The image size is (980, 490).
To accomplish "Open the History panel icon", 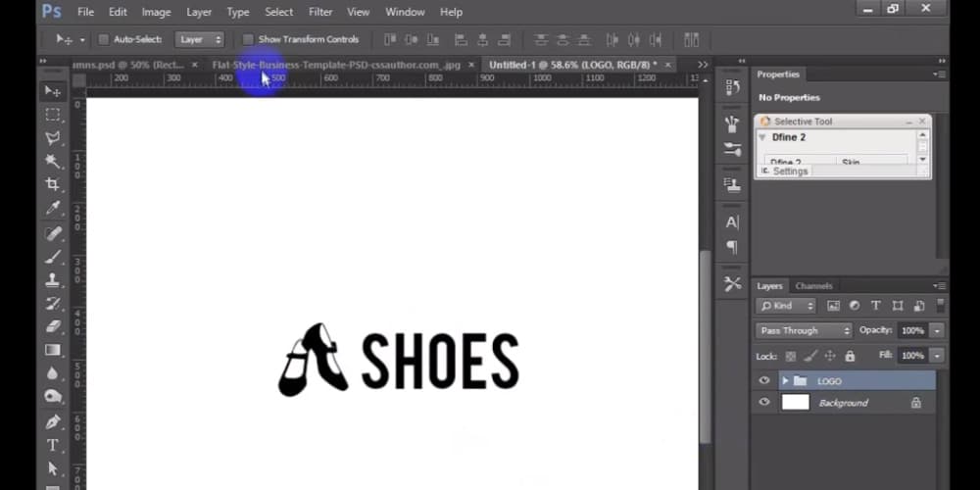I will coord(732,88).
